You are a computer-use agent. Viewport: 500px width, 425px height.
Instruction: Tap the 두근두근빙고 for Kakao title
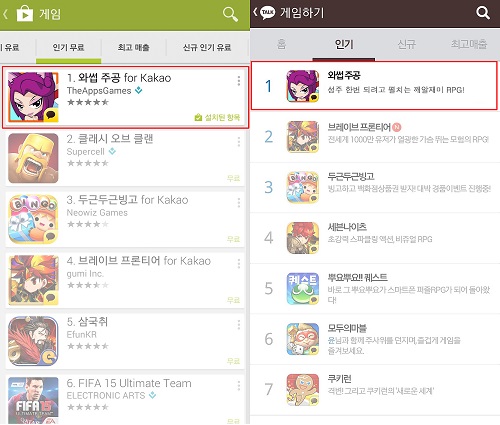coord(127,200)
